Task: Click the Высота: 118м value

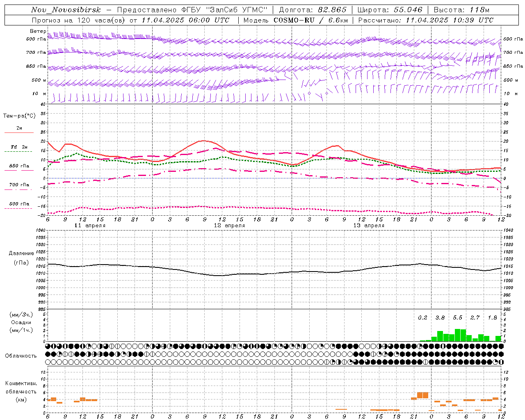Action: (462, 10)
